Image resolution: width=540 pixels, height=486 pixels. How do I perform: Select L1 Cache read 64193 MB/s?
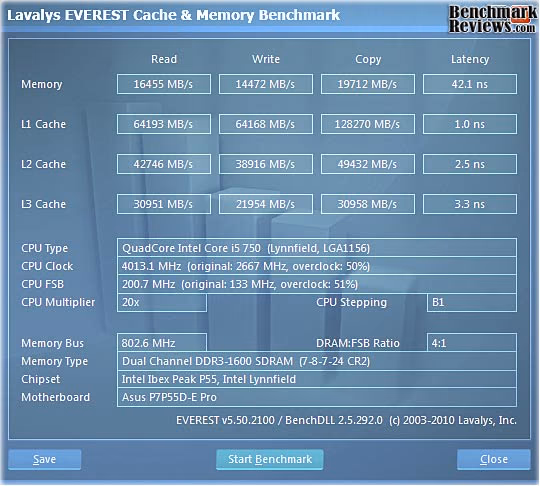164,124
